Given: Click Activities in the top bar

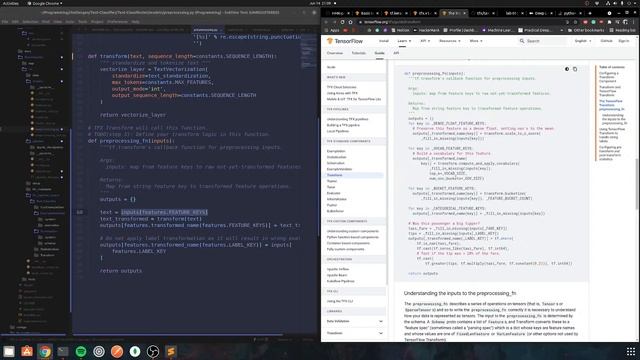Looking at the screenshot, I should click(x=10, y=3).
